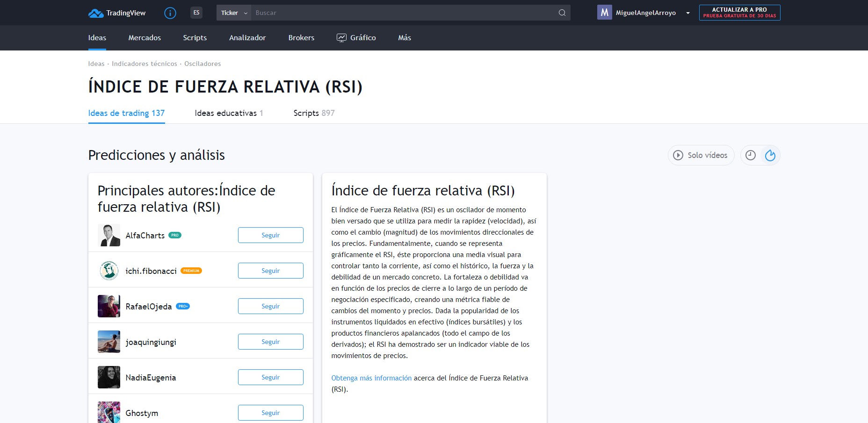Click Osciladores breadcrumb
The width and height of the screenshot is (868, 423).
203,64
